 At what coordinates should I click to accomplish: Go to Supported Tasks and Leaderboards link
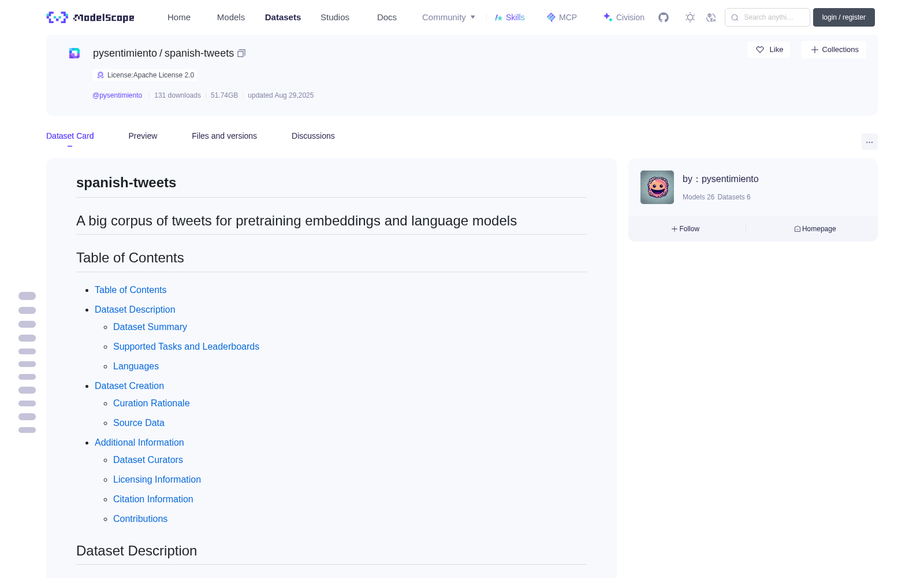tap(186, 347)
